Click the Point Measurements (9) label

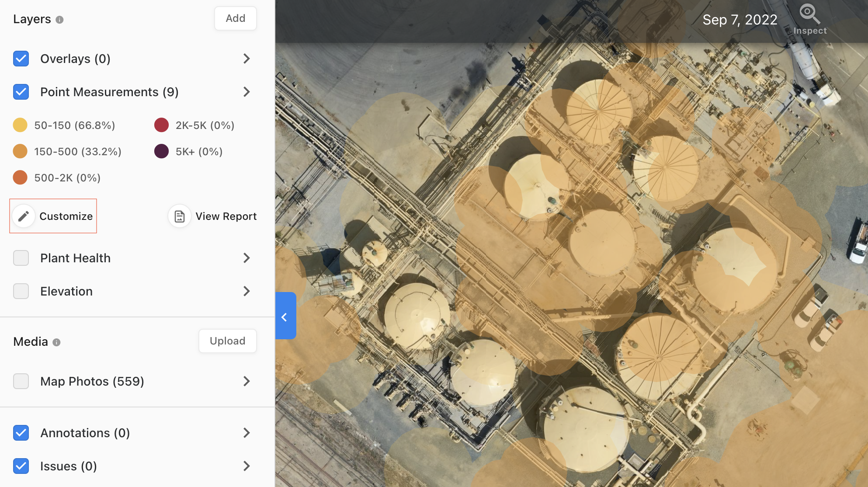coord(109,92)
